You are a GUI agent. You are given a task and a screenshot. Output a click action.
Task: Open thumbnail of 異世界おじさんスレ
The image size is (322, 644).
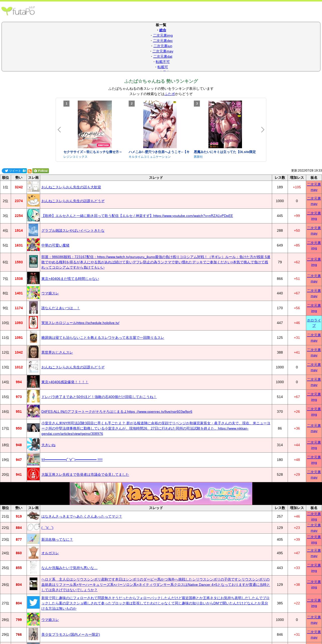pyautogui.click(x=33, y=352)
